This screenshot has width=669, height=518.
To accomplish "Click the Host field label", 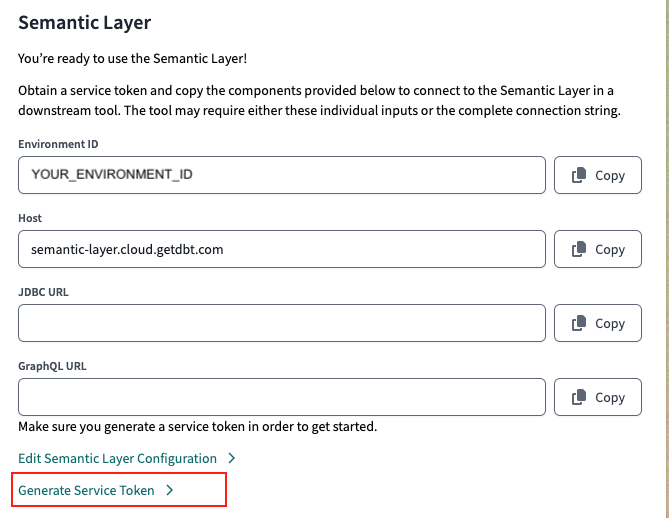I will click(x=30, y=218).
